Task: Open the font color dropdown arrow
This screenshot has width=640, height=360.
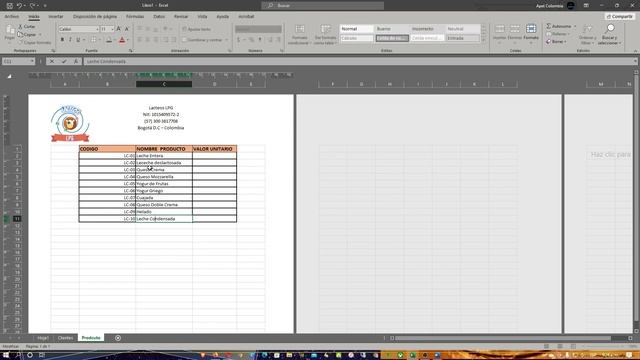Action: coord(127,40)
